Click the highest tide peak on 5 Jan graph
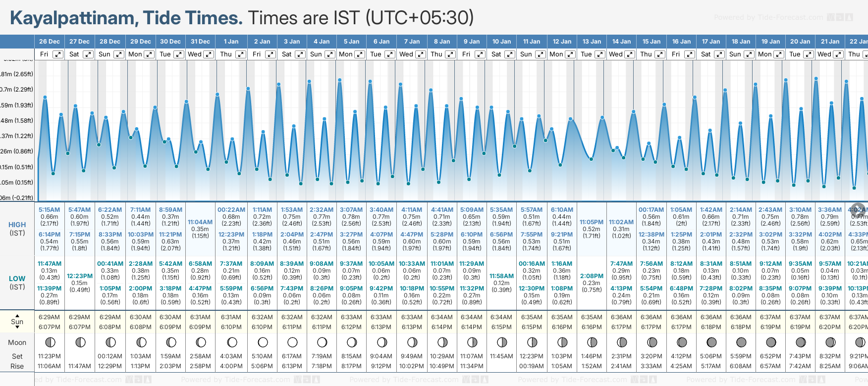868x386 pixels. tap(340, 80)
